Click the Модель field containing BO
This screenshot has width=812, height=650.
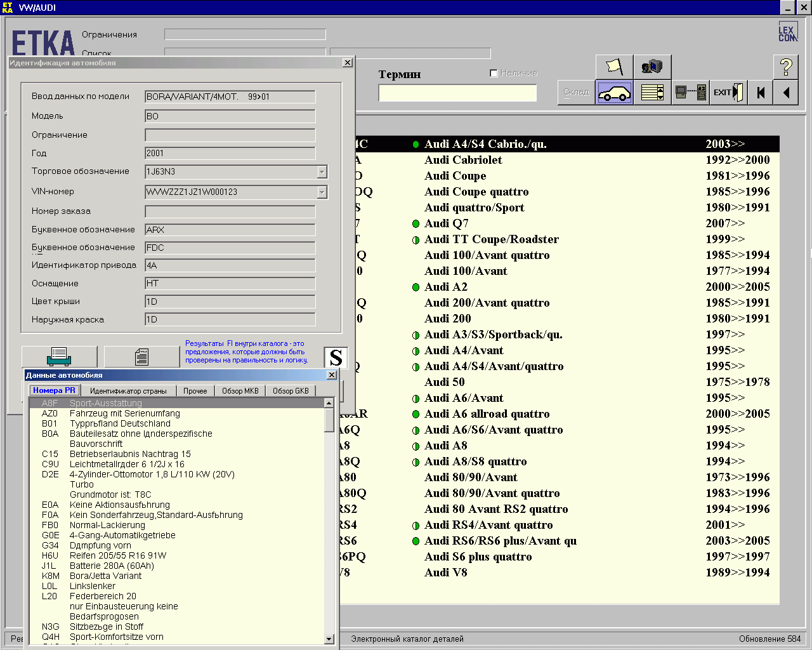point(230,116)
